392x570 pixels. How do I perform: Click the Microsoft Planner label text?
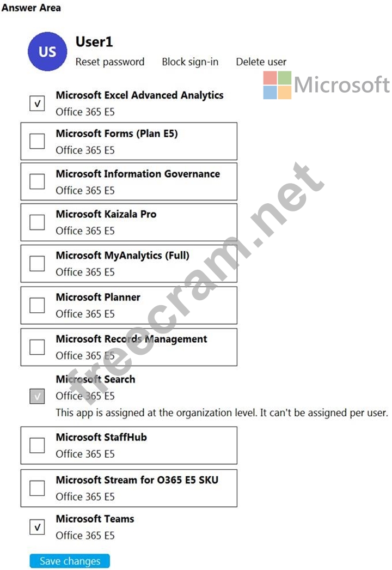pos(98,297)
